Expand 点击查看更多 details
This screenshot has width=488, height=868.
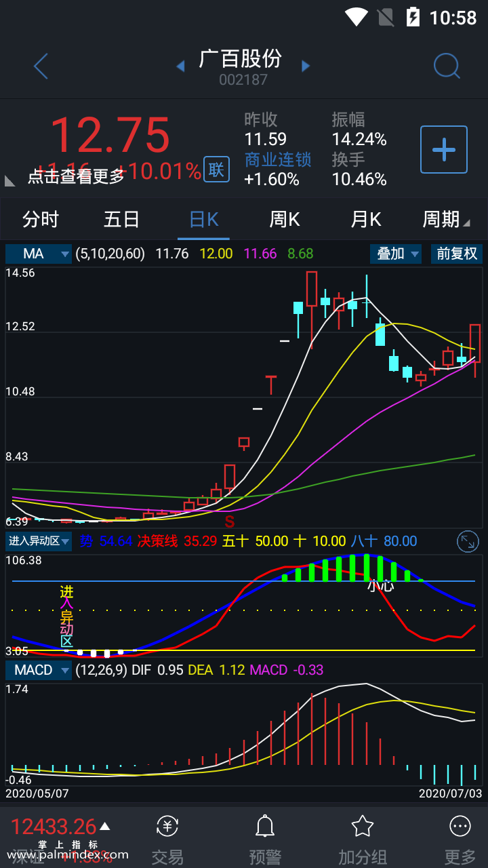(x=76, y=176)
